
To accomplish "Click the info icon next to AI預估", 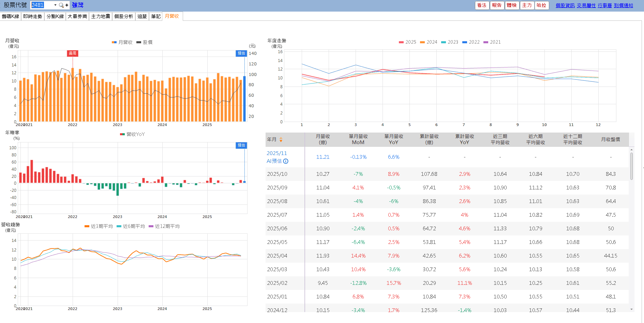I will (x=286, y=161).
